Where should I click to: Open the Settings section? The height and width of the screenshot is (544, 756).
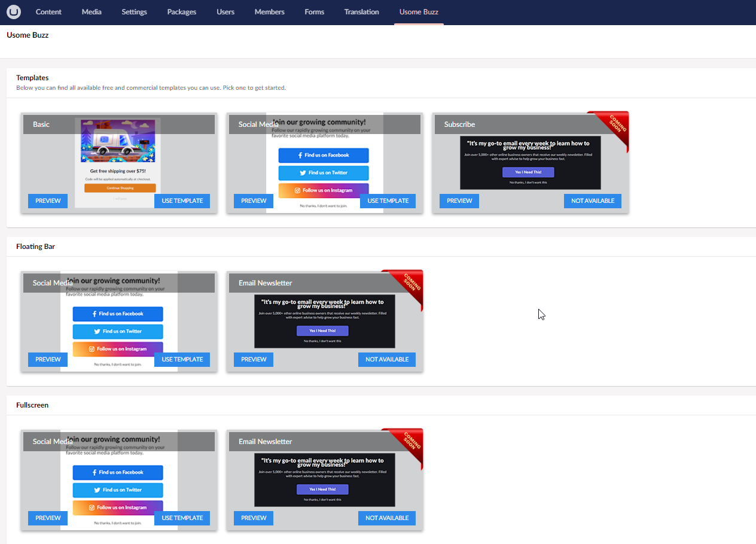coord(134,12)
